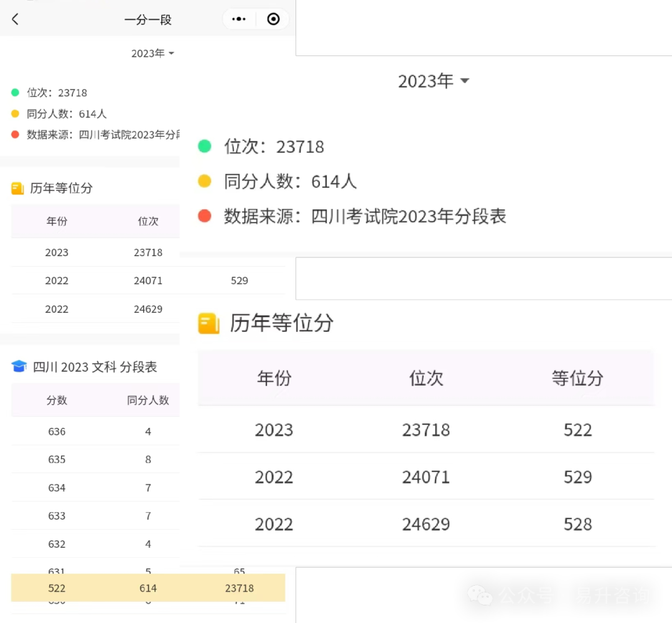Click enlarged table header 位次
Image resolution: width=672 pixels, height=623 pixels.
coord(426,378)
